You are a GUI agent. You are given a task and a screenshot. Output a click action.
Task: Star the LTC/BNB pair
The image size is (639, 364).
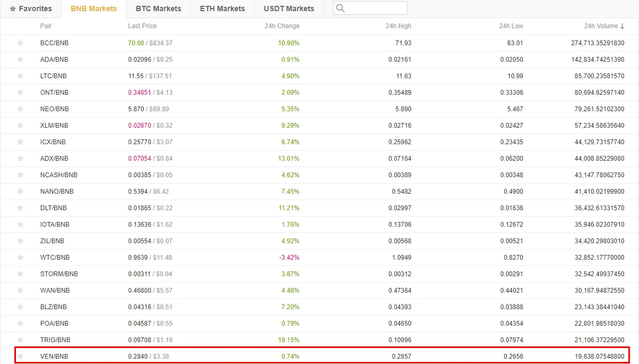20,76
